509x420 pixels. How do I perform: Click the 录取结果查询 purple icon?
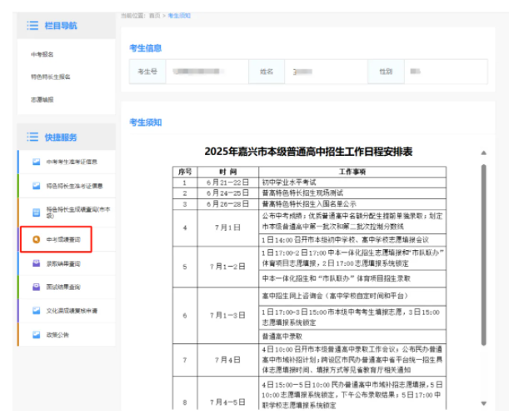tap(36, 263)
